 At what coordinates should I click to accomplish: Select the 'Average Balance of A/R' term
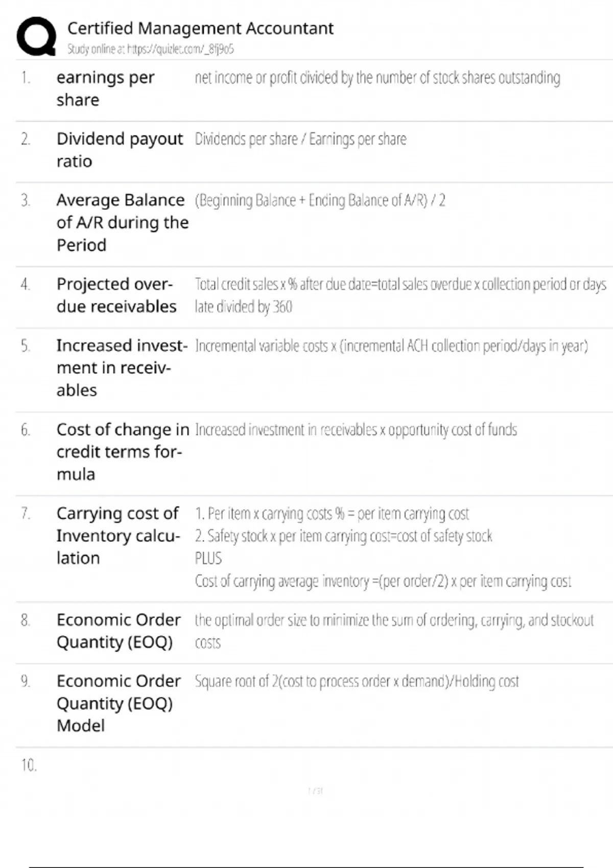coord(122,222)
